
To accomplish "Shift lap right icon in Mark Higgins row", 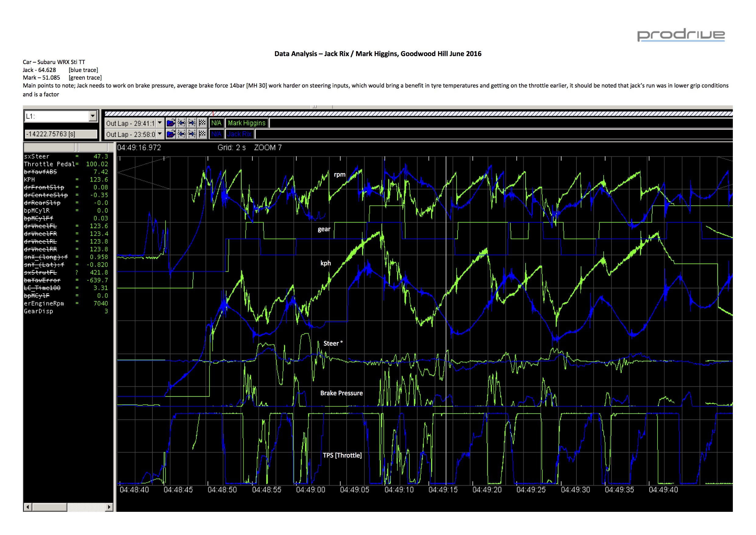I will (x=192, y=123).
